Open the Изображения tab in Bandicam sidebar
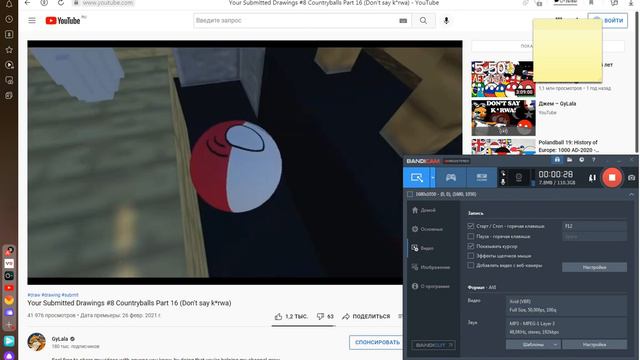This screenshot has height=360, width=640. (431, 267)
